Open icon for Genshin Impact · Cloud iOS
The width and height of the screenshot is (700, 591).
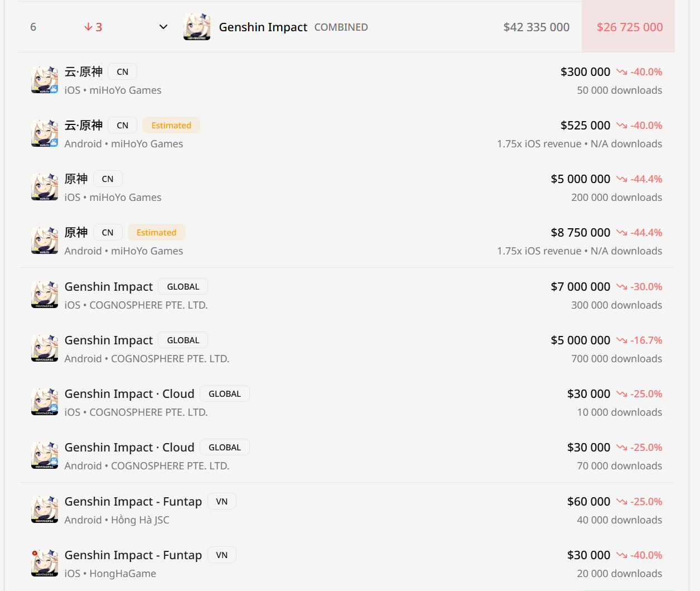point(45,402)
